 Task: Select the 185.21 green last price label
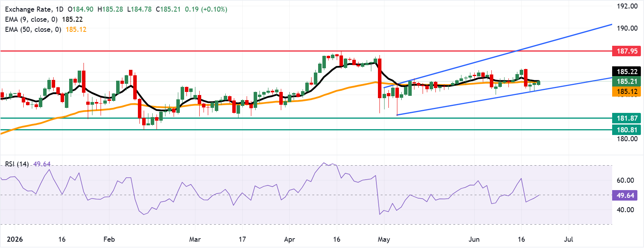coord(627,81)
